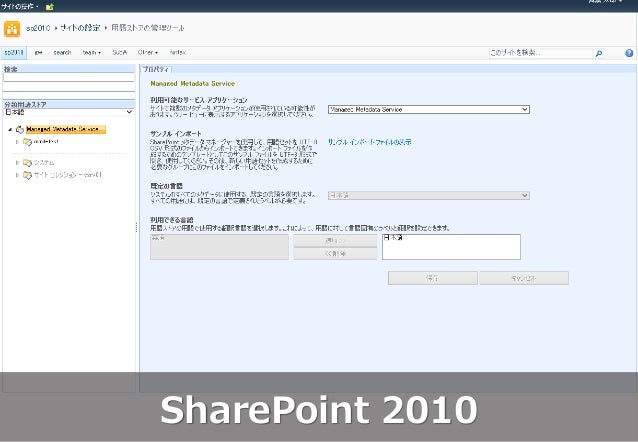Expand the first group under Managed Metadata Service
This screenshot has width=638, height=442.
coord(17,142)
